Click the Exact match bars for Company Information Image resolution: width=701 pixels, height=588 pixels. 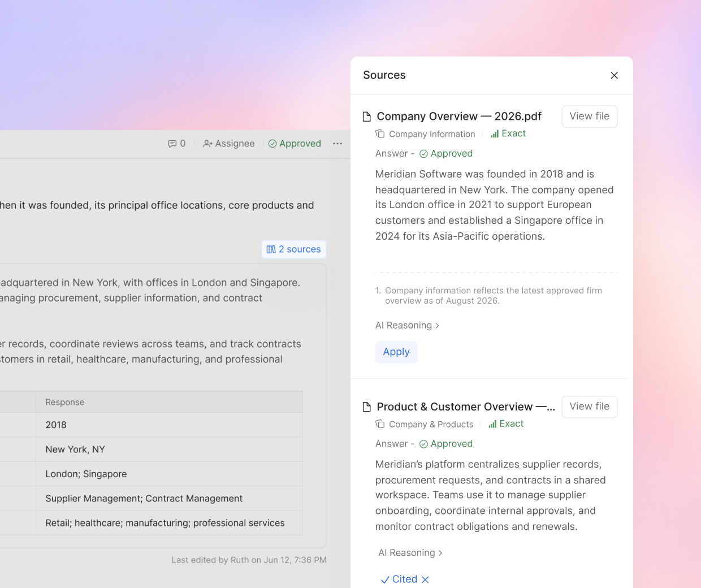pos(495,134)
